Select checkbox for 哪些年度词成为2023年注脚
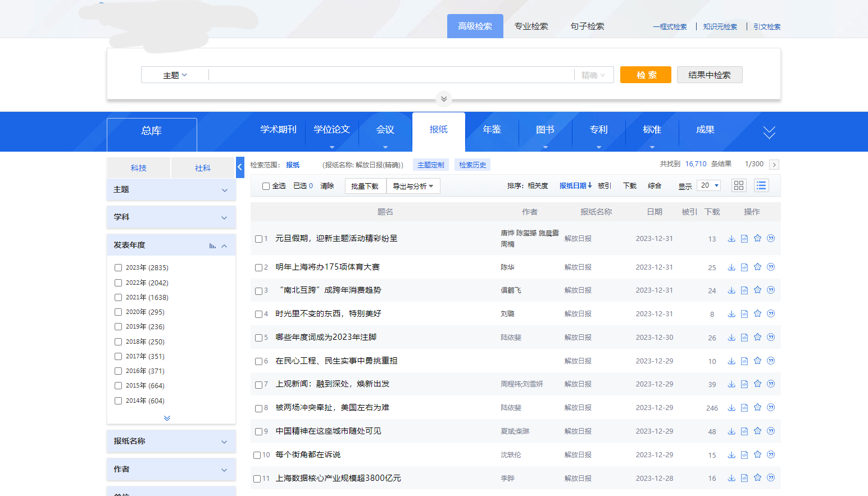The image size is (868, 496). (x=258, y=338)
